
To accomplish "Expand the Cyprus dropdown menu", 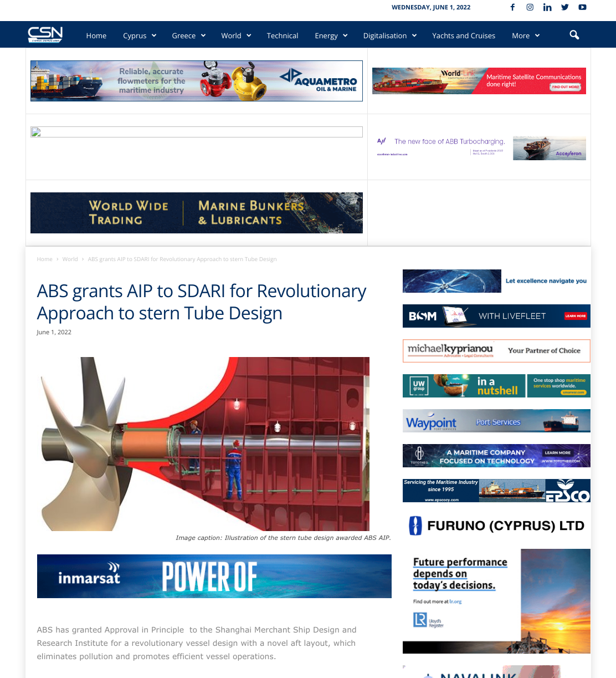I will [x=140, y=35].
